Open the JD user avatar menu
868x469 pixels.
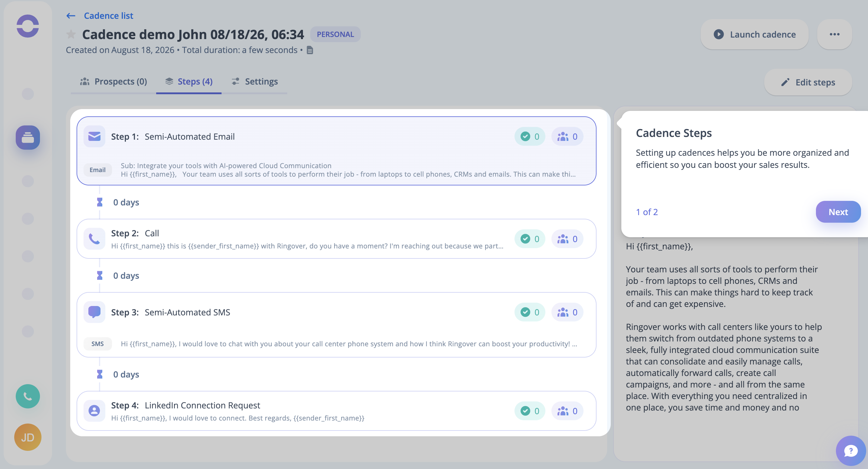coord(28,437)
